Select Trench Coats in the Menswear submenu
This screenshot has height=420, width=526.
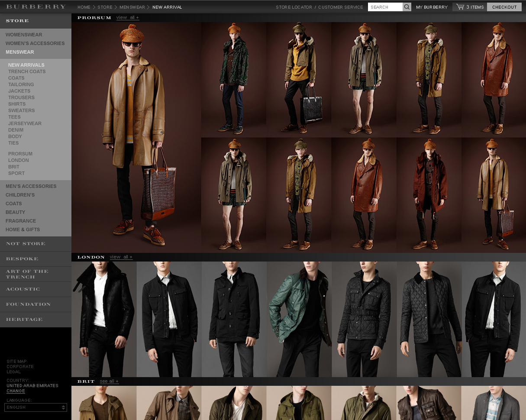click(x=27, y=71)
